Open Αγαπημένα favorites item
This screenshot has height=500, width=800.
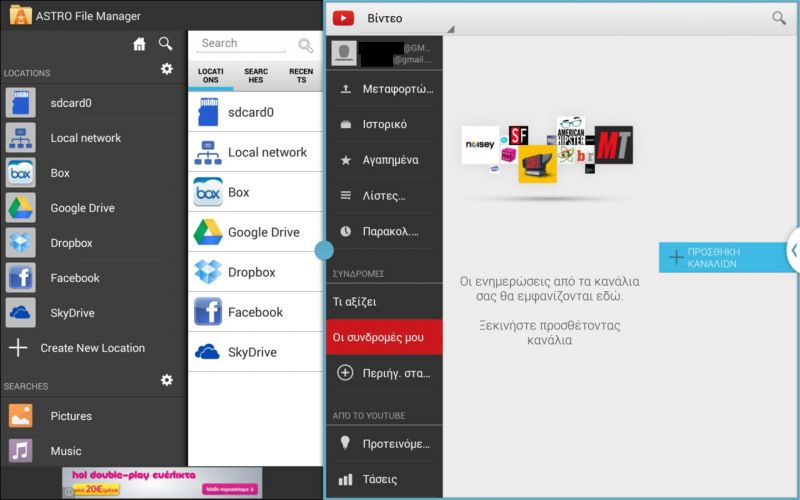[384, 160]
